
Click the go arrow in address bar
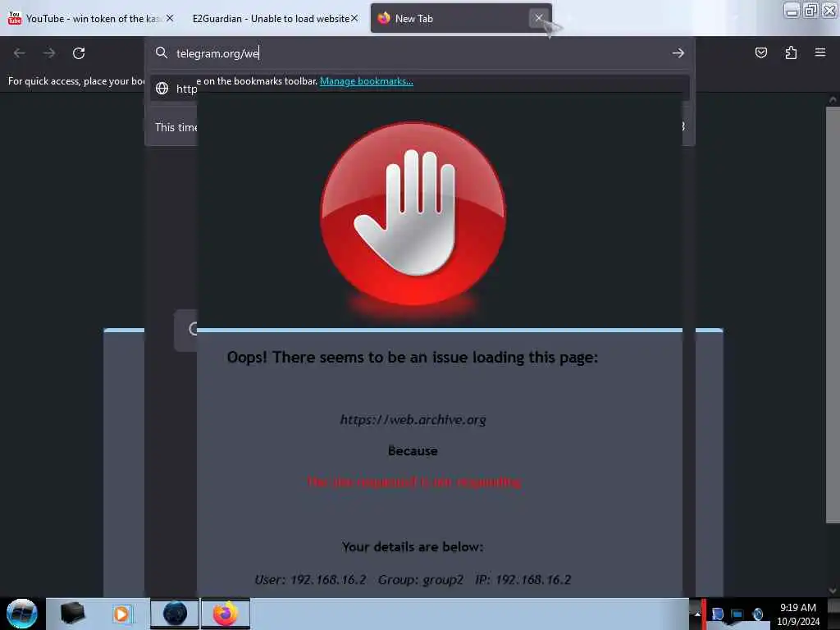click(678, 53)
